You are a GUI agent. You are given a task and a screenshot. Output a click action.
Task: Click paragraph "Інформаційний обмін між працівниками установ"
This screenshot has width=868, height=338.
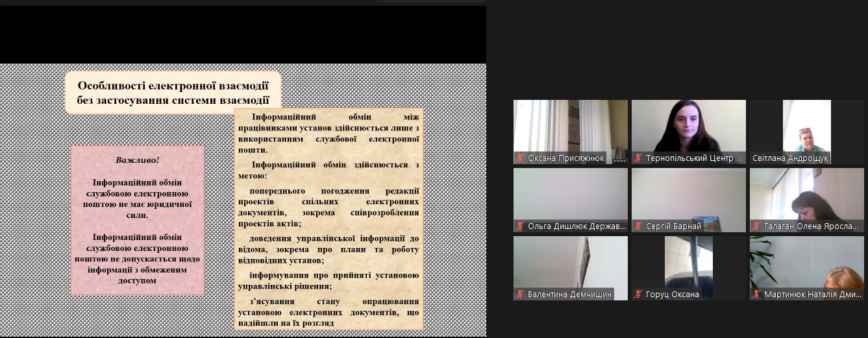[x=329, y=133]
